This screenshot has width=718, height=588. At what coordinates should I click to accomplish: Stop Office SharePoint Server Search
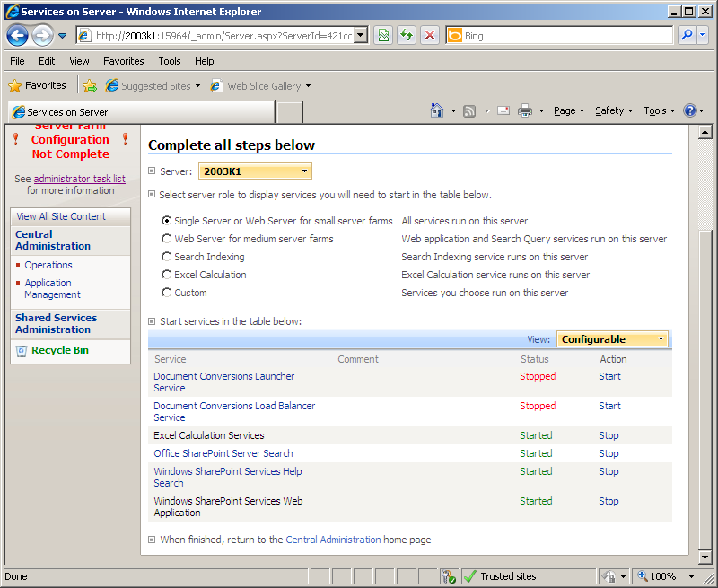(609, 453)
